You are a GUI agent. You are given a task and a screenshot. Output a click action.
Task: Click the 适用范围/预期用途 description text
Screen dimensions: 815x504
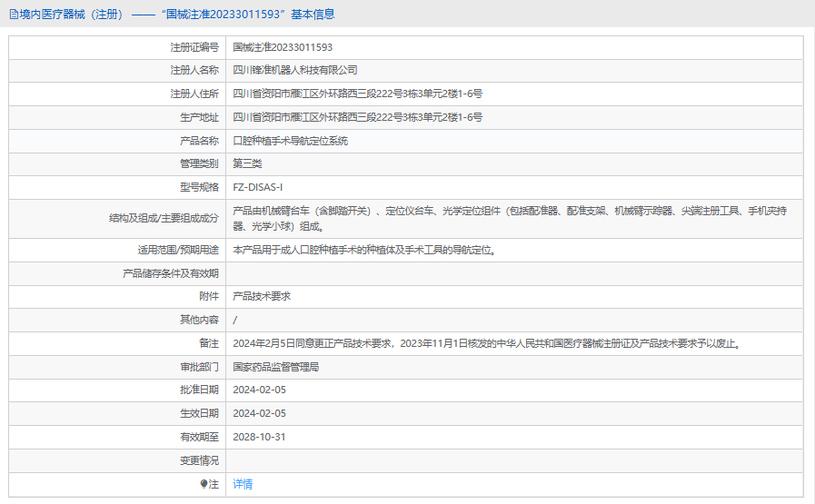364,250
